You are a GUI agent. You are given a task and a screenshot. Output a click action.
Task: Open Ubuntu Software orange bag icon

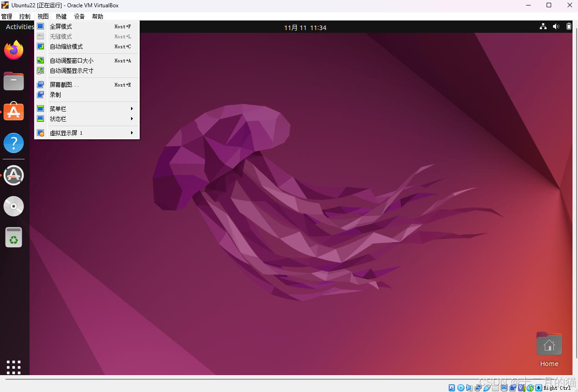click(14, 112)
